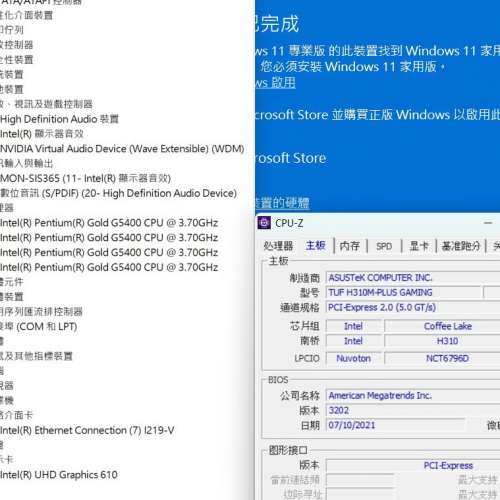Click the Nuvoton LPCIO vendor value
Screen dimensions: 500x500
[x=354, y=358]
